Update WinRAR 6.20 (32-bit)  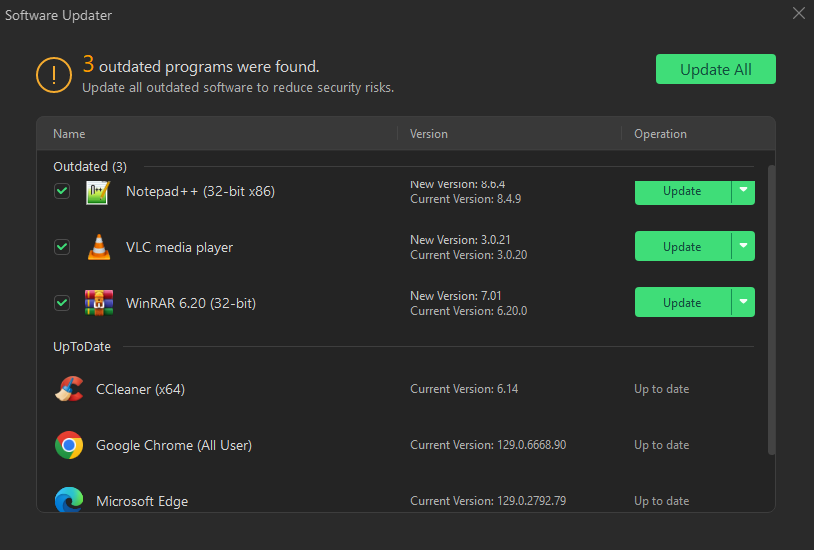(683, 302)
